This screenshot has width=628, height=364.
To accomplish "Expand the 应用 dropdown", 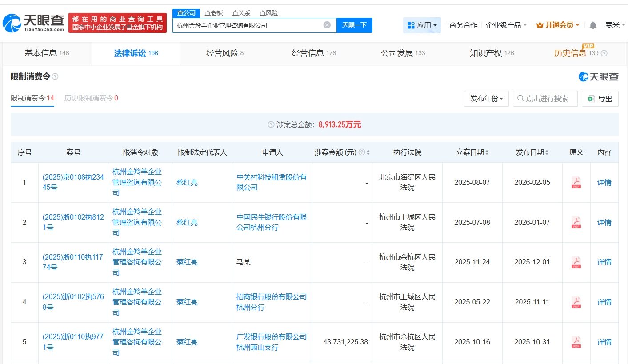I will [422, 25].
